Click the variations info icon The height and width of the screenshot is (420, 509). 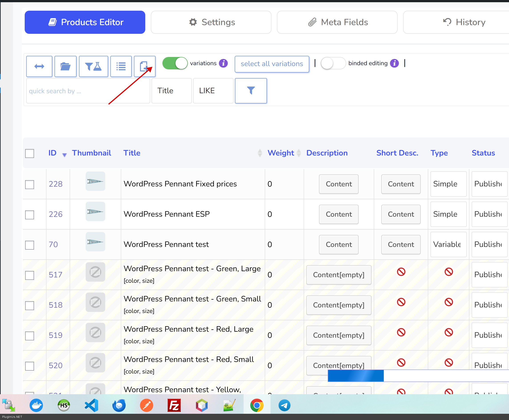click(223, 63)
